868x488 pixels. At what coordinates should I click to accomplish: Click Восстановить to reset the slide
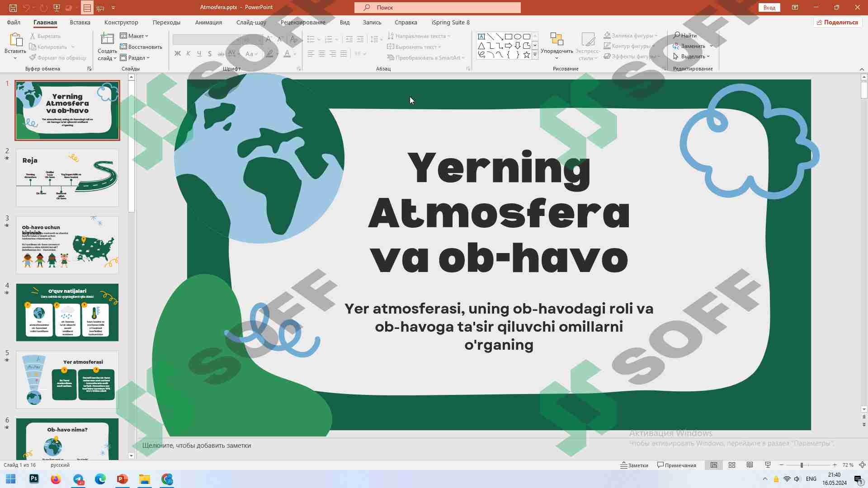click(x=141, y=47)
